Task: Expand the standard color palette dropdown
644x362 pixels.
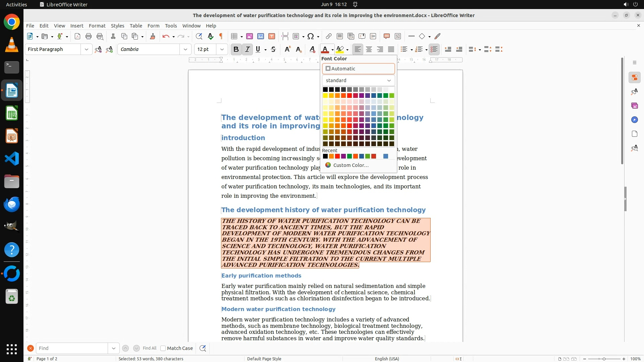Action: (358, 80)
